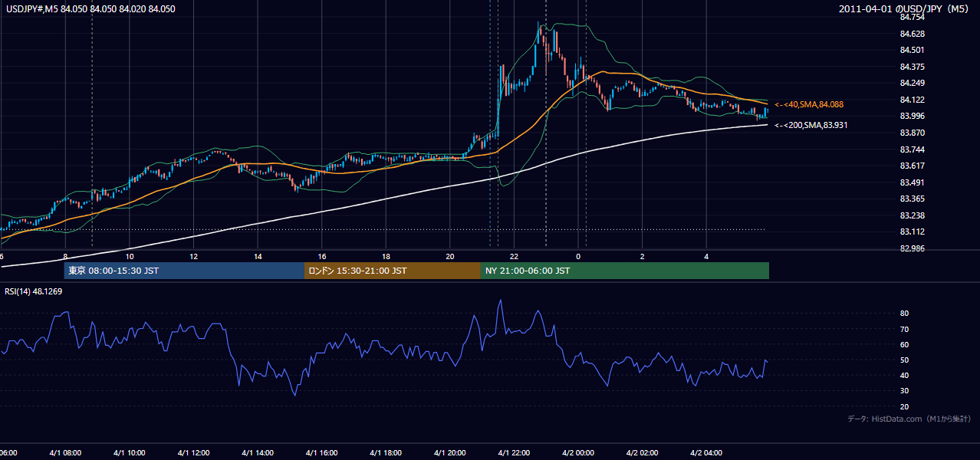Click hour label 20 under the price chart
This screenshot has height=460, width=980.
click(450, 257)
